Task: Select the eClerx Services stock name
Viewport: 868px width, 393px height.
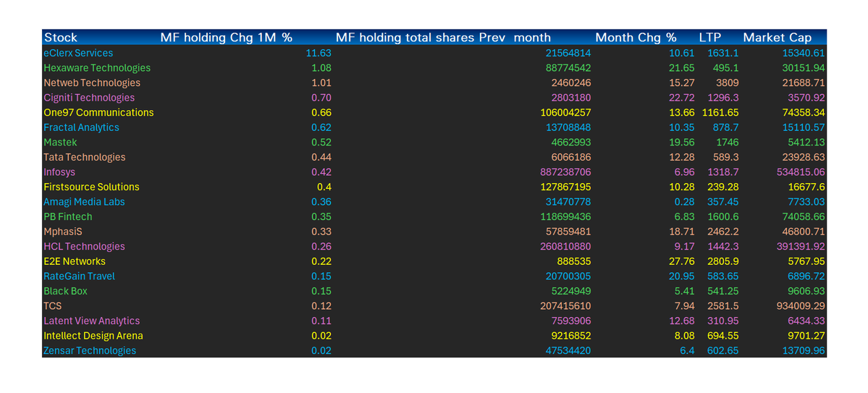Action: [x=78, y=53]
